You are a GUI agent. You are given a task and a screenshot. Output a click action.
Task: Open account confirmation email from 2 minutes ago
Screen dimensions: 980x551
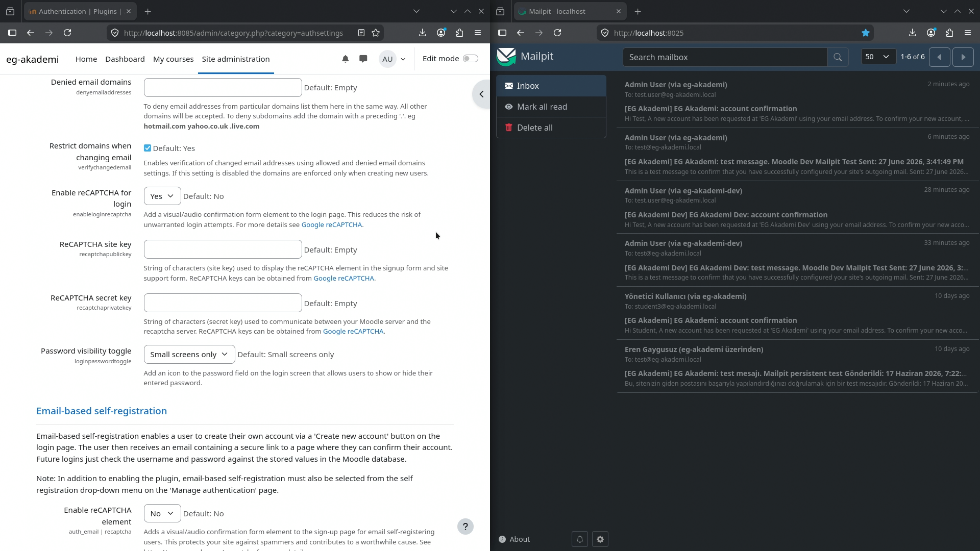[x=797, y=102]
